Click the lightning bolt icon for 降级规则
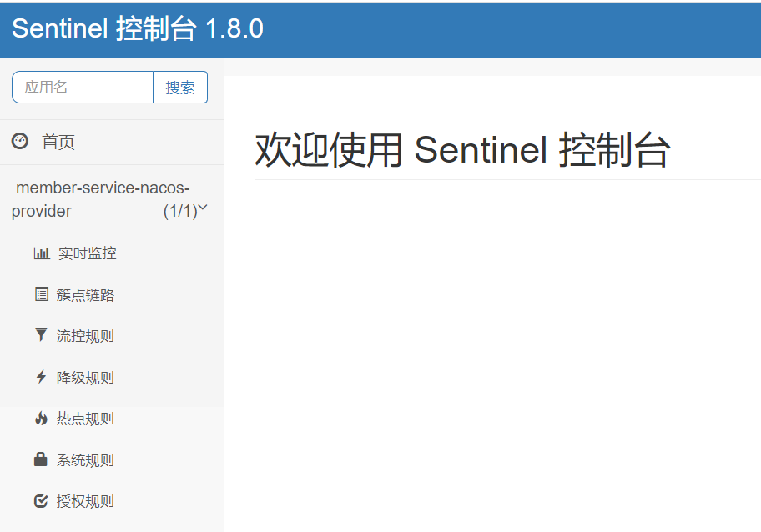The image size is (761, 532). pyautogui.click(x=41, y=377)
